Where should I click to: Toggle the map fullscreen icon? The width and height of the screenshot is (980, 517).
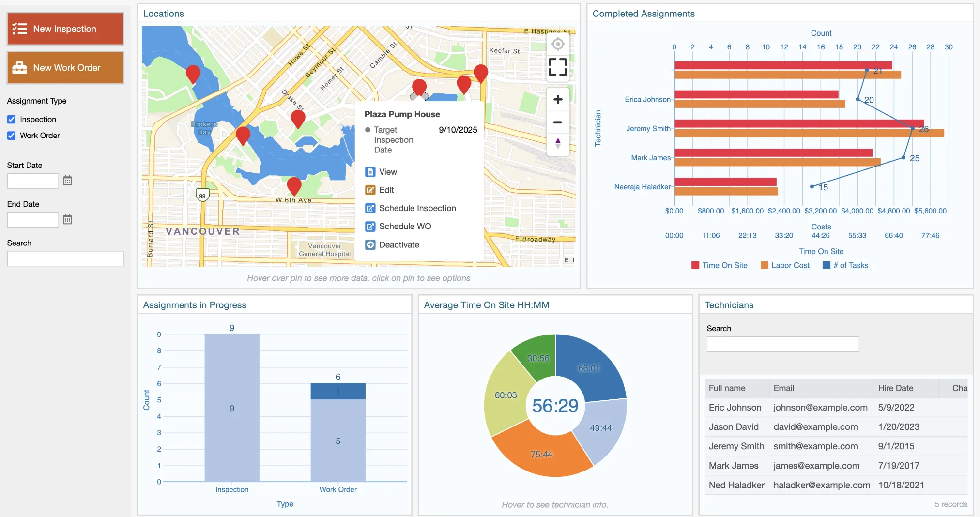tap(558, 67)
